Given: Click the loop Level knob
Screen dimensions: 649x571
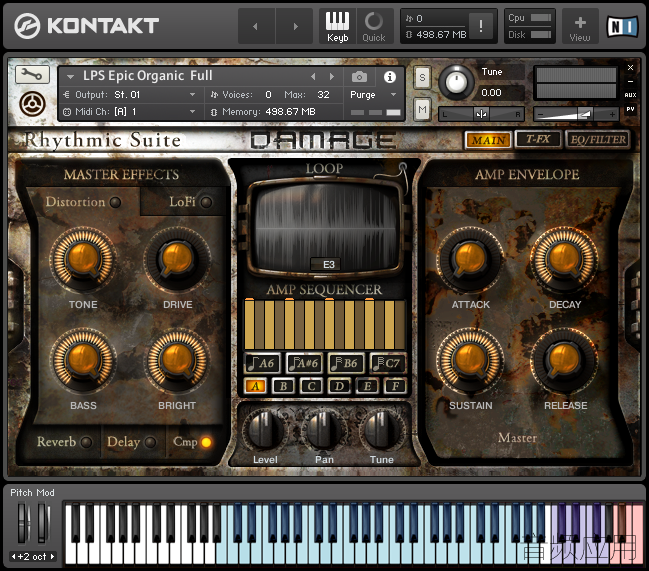Looking at the screenshot, I should pos(265,430).
